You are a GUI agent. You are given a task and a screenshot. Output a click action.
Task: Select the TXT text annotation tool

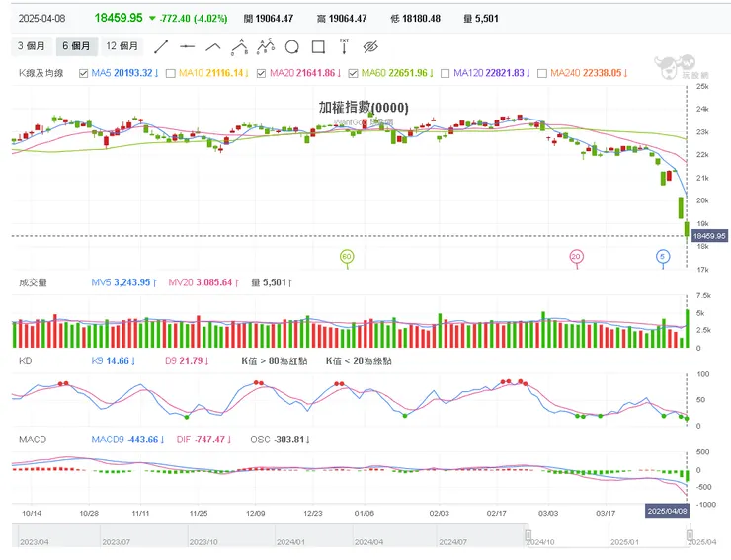tap(344, 45)
